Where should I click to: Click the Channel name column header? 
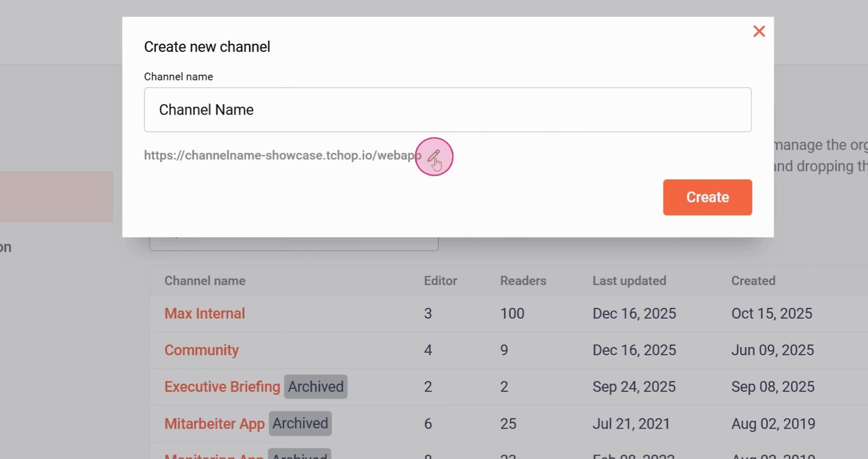[x=205, y=281]
